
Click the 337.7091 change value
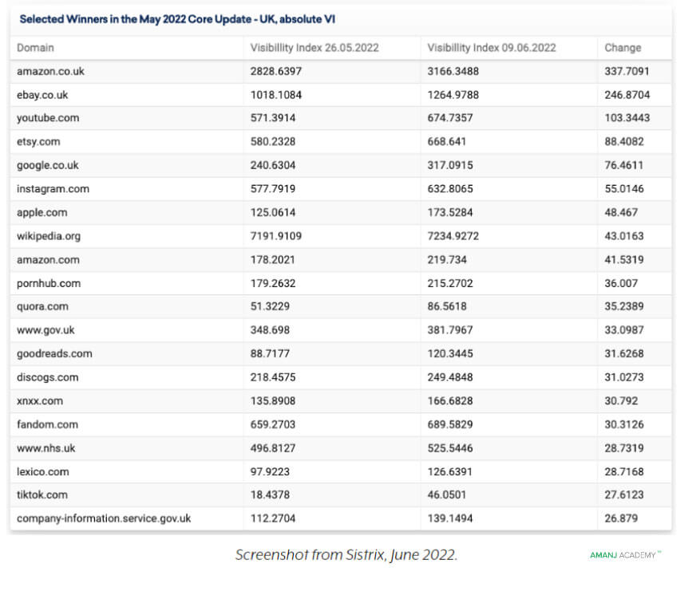627,71
